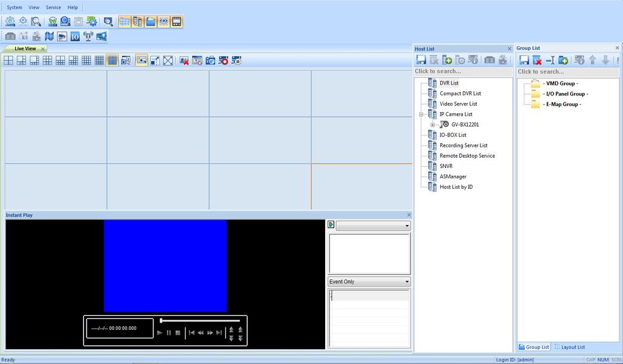Click the server settings gear icon
Screen dimensions: 623x364
coord(92,21)
